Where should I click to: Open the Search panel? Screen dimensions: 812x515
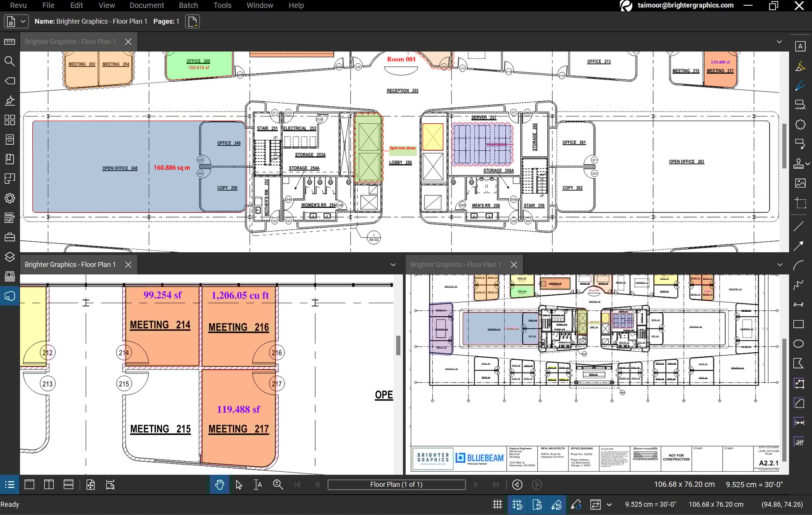pyautogui.click(x=10, y=61)
